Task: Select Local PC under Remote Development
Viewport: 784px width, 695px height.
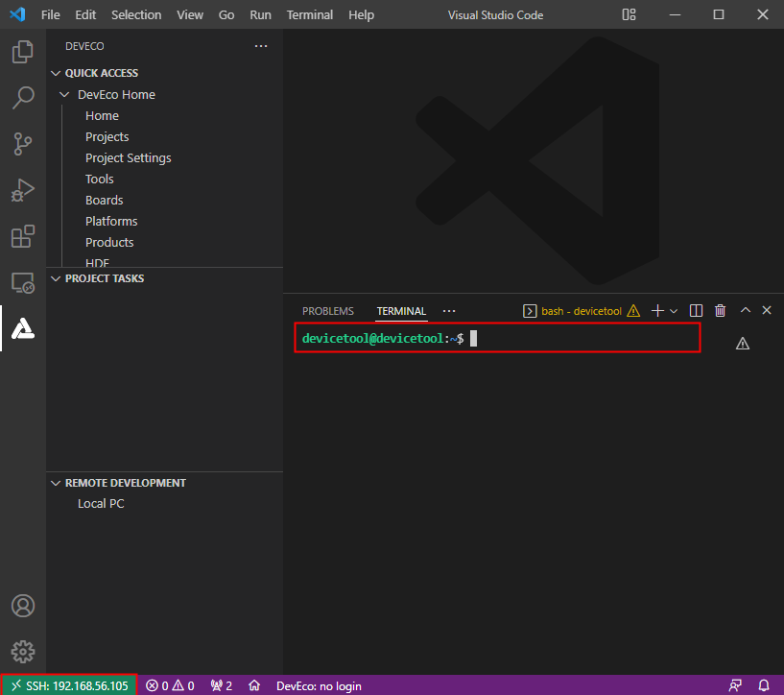Action: click(x=101, y=504)
